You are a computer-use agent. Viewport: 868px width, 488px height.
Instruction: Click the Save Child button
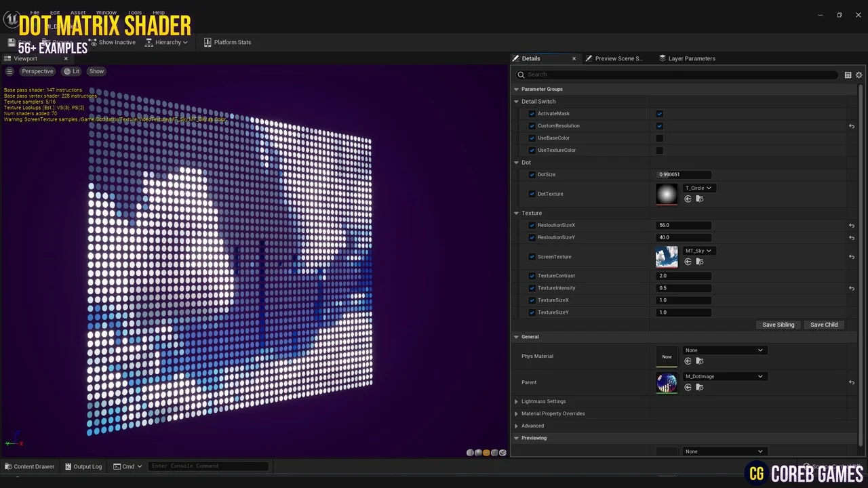(823, 325)
